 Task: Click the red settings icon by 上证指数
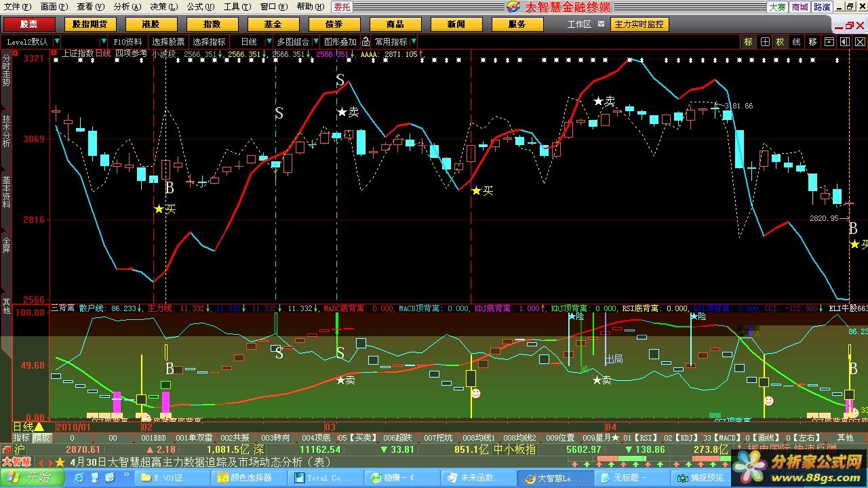click(x=54, y=53)
